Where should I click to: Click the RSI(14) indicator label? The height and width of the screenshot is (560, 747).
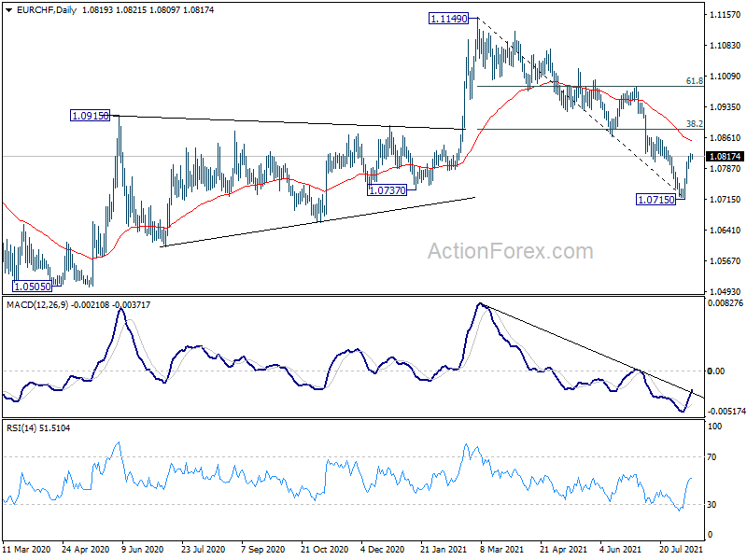point(21,428)
